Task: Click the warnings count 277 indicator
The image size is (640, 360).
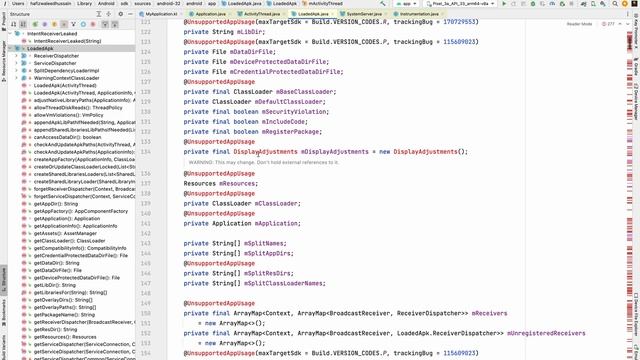Action: click(608, 24)
